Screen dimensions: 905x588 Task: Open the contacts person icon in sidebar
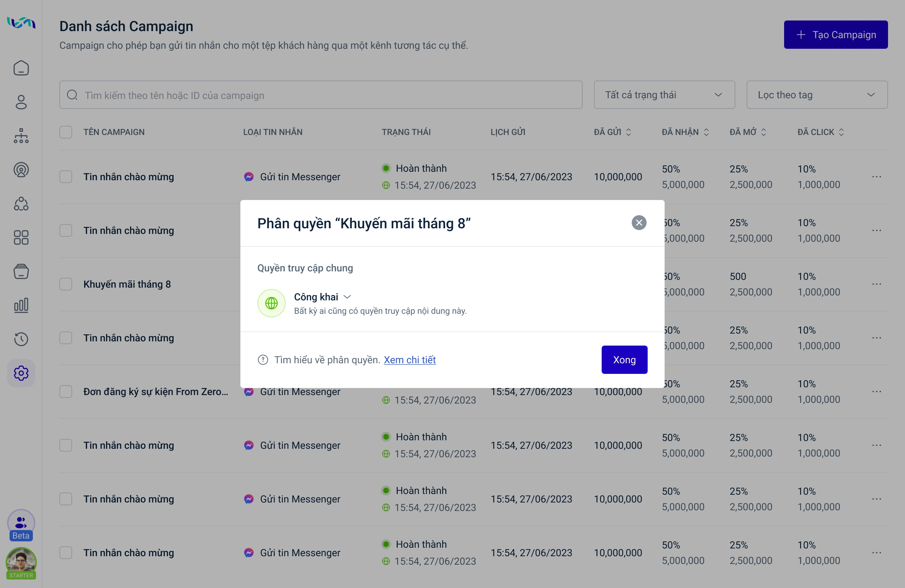point(21,102)
